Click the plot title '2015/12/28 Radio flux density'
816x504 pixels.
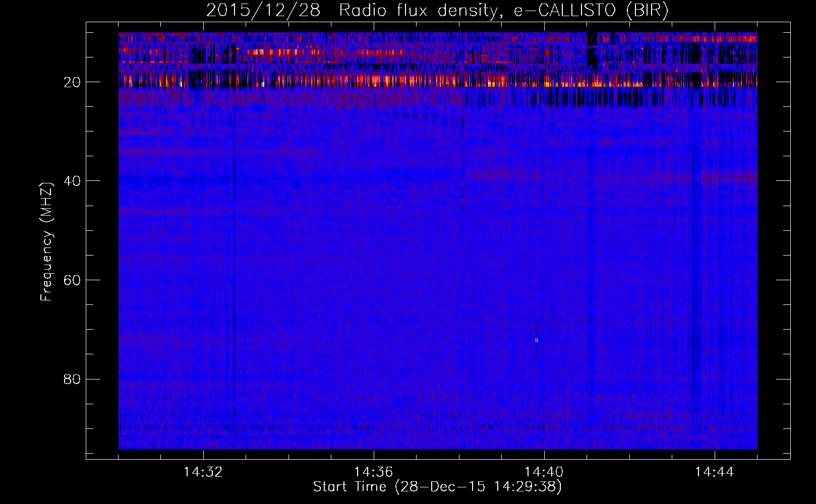tap(437, 10)
